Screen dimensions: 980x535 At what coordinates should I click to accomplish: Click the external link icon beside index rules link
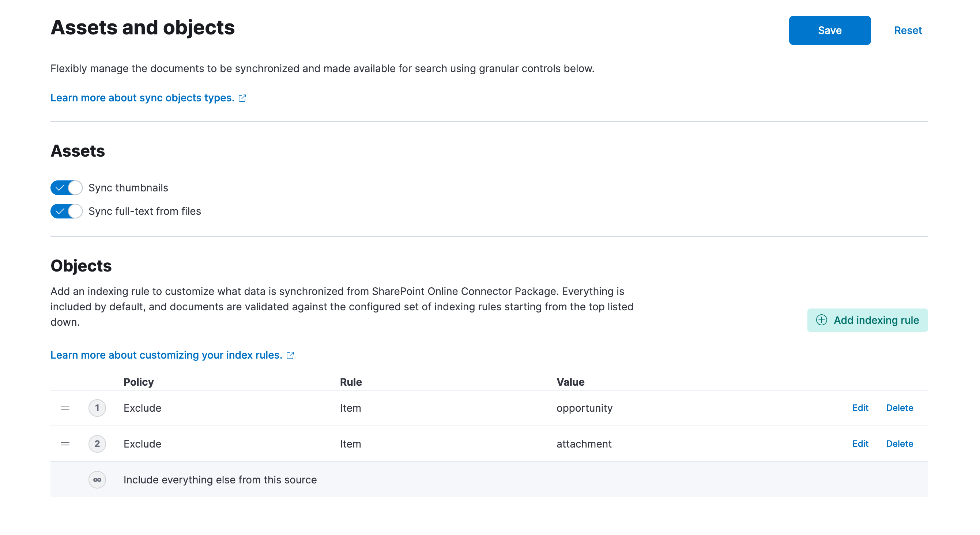290,355
